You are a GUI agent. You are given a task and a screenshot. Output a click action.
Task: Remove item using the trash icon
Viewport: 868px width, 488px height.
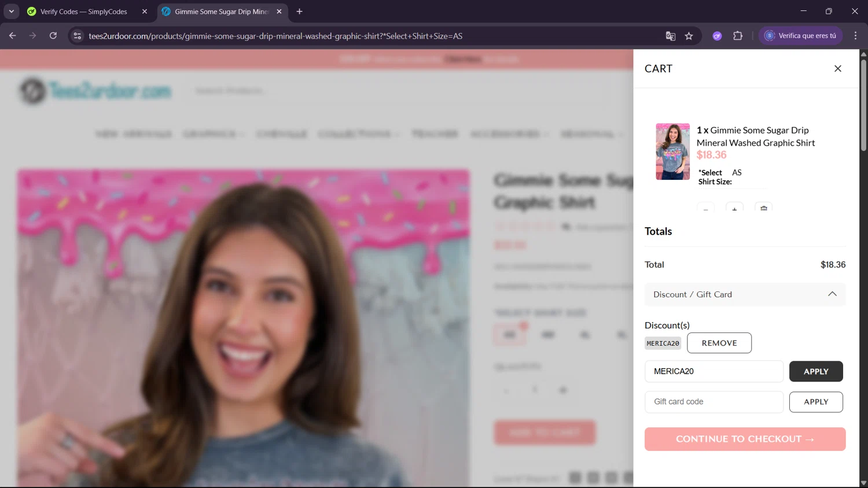point(764,208)
